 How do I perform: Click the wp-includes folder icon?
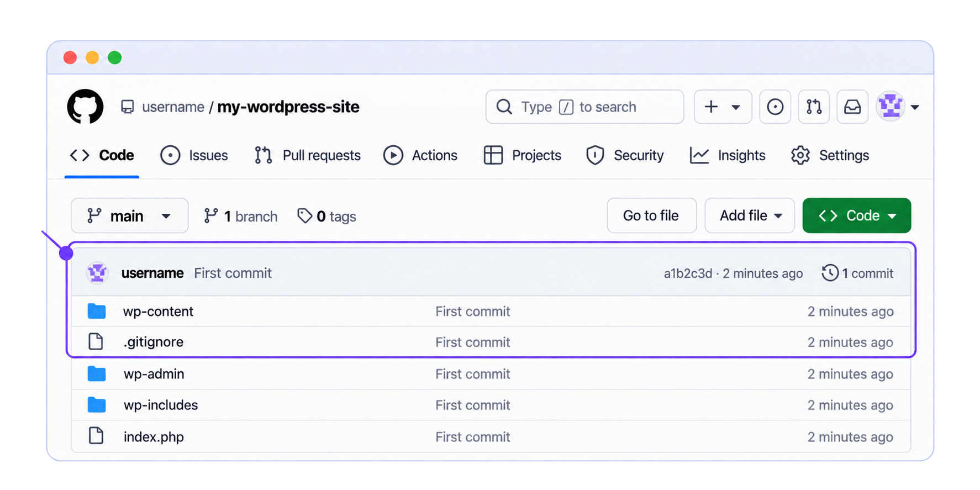click(97, 405)
